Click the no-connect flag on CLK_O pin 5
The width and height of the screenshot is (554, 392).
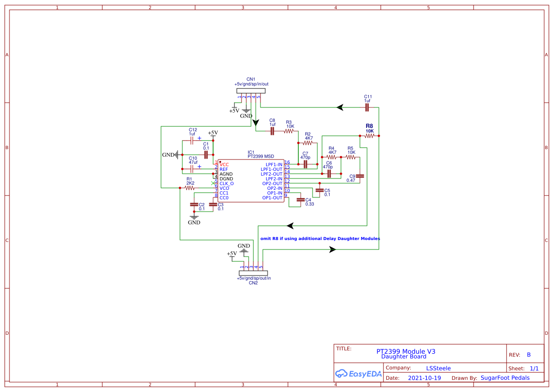tap(213, 183)
